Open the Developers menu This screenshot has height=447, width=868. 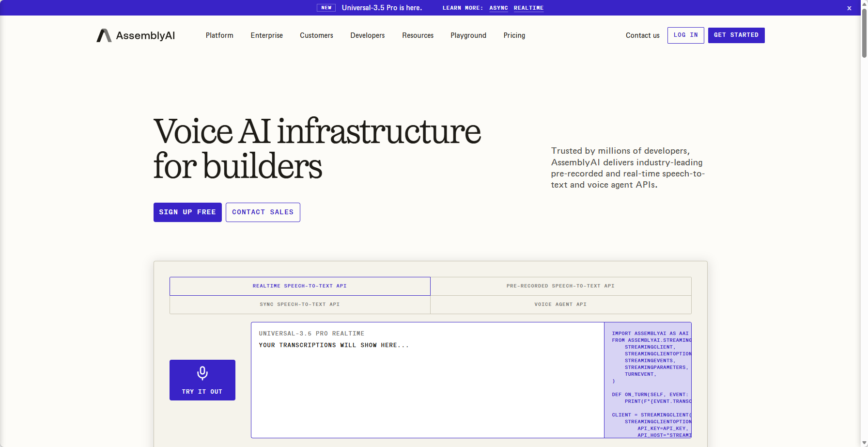coord(368,35)
